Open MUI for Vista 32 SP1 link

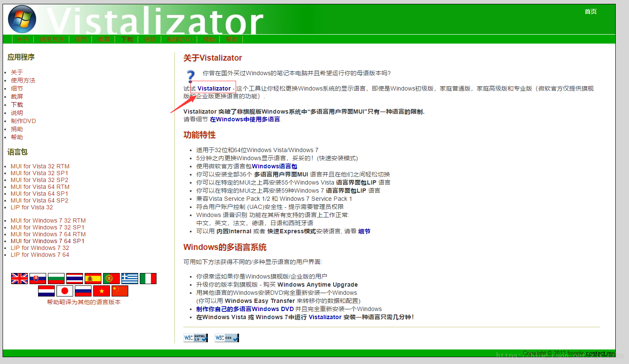click(39, 173)
